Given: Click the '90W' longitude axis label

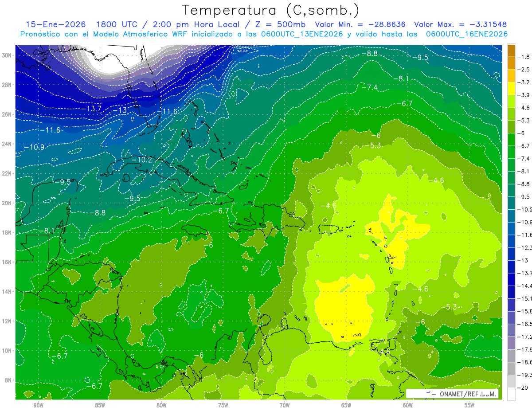Looking at the screenshot, I should 38,405.
